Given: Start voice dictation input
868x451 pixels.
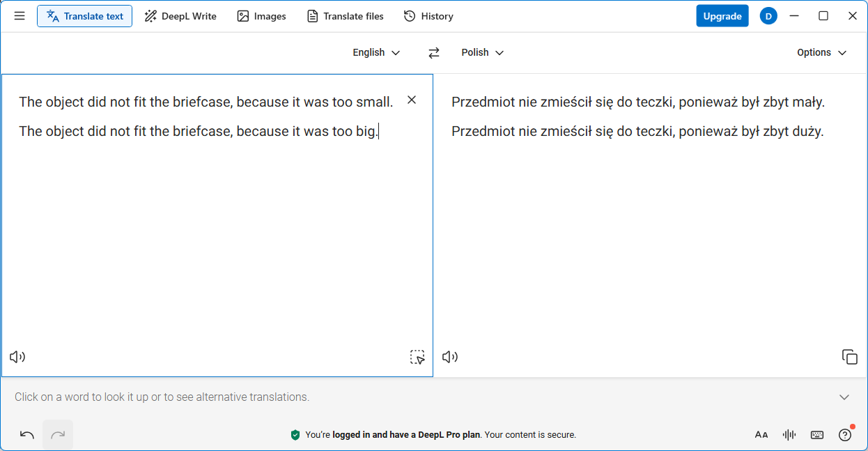Looking at the screenshot, I should [x=789, y=435].
